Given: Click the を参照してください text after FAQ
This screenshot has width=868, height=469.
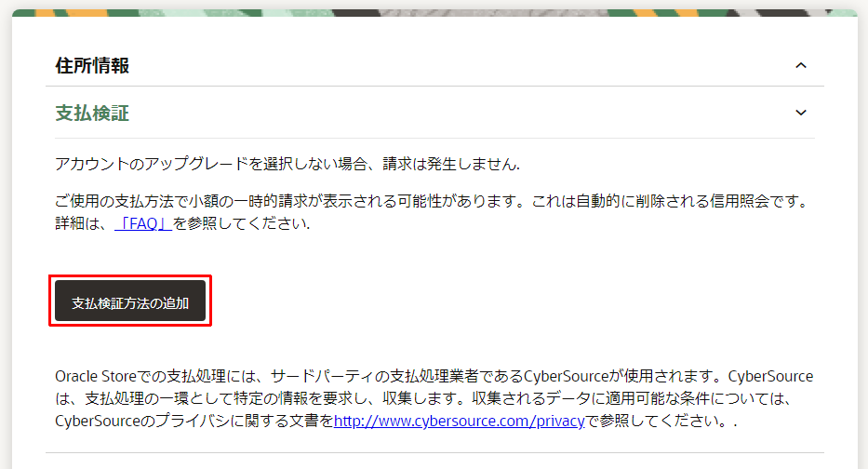Looking at the screenshot, I should (x=241, y=223).
